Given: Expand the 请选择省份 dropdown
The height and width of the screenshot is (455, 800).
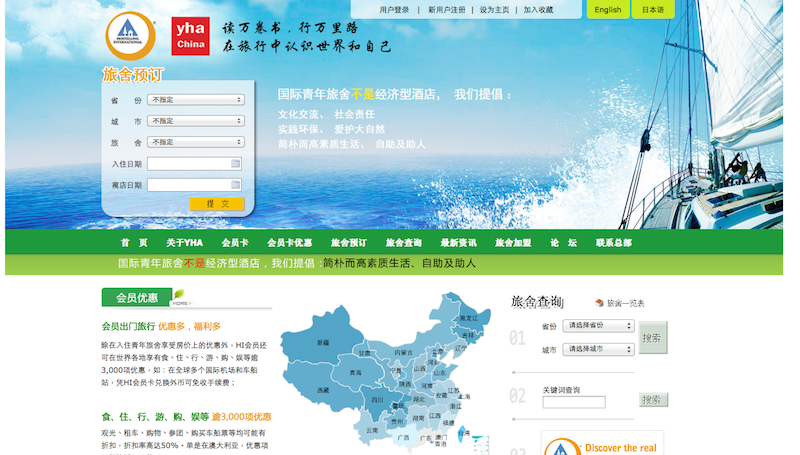Looking at the screenshot, I should pos(598,325).
